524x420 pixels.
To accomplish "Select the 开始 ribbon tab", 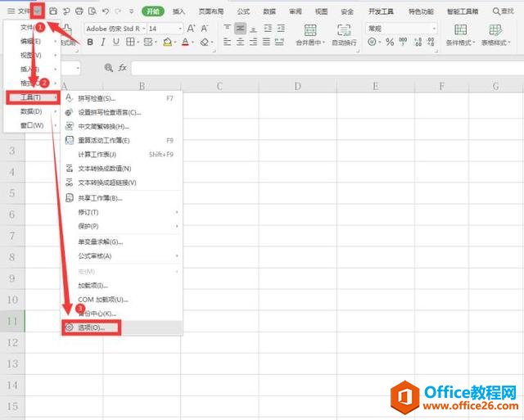I will tap(153, 11).
